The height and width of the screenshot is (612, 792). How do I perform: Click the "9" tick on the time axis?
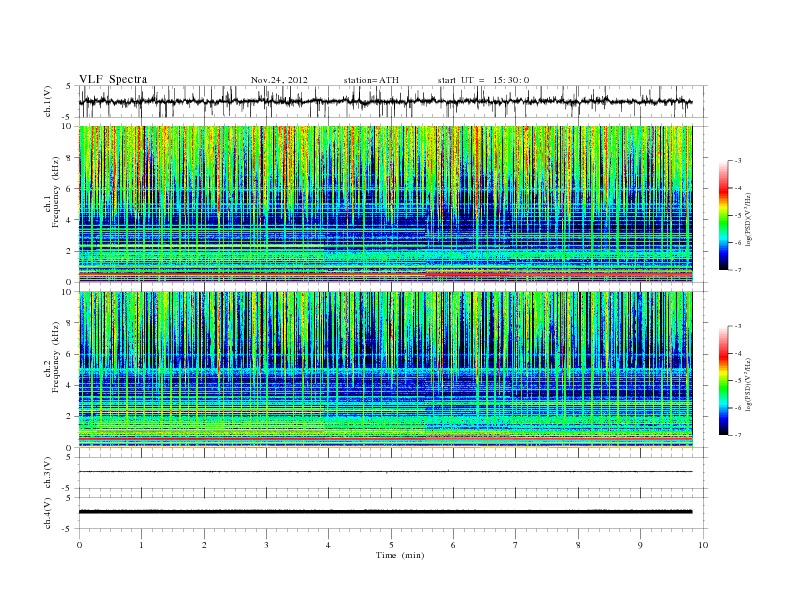640,545
